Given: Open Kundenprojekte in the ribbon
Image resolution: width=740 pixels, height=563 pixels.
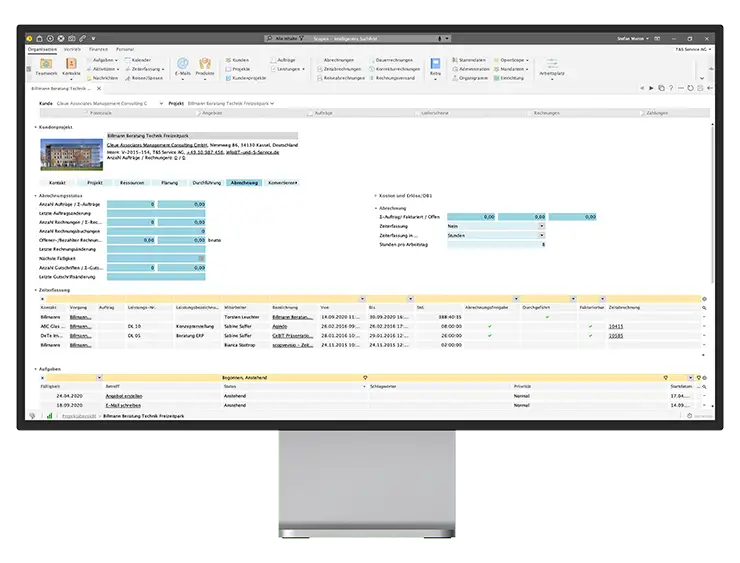Looking at the screenshot, I should pos(245,78).
